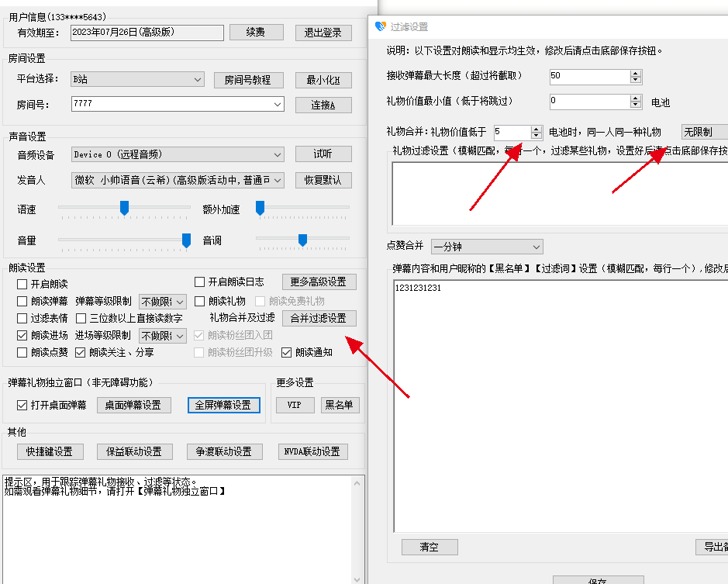Image resolution: width=728 pixels, height=584 pixels.
Task: Click the 接收弹幕最大长度 value field
Action: pos(590,76)
